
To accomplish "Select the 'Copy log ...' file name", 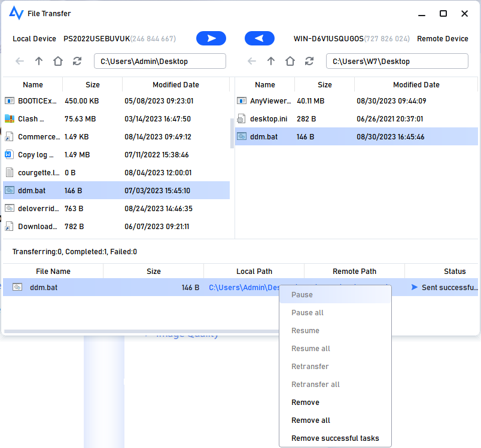I will 35,154.
